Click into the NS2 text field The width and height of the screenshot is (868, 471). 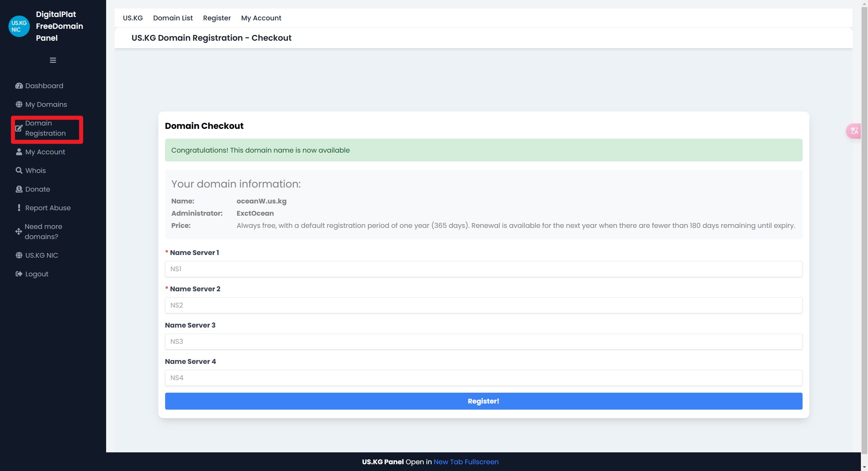tap(483, 305)
